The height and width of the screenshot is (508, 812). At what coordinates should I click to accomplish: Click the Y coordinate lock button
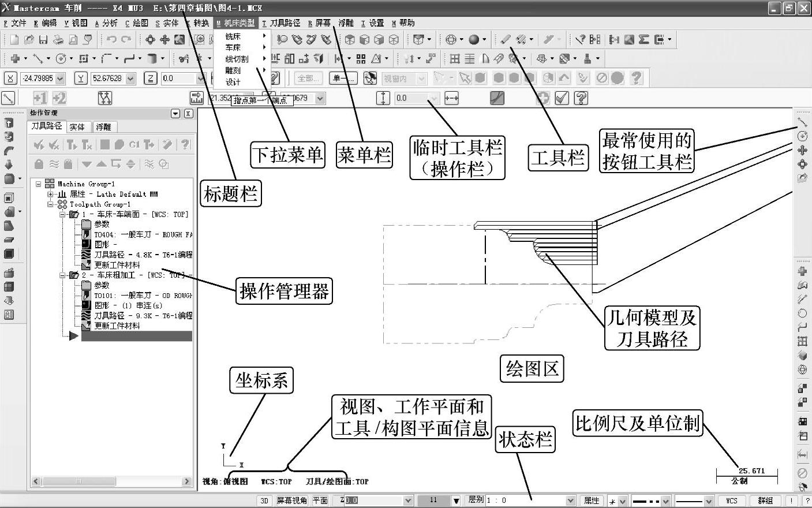[81, 78]
